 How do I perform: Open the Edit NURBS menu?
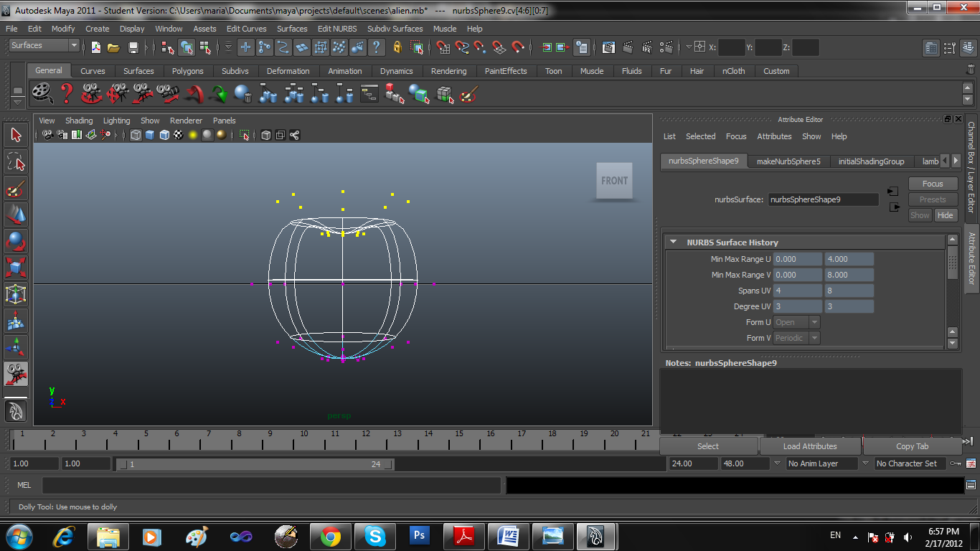[337, 29]
